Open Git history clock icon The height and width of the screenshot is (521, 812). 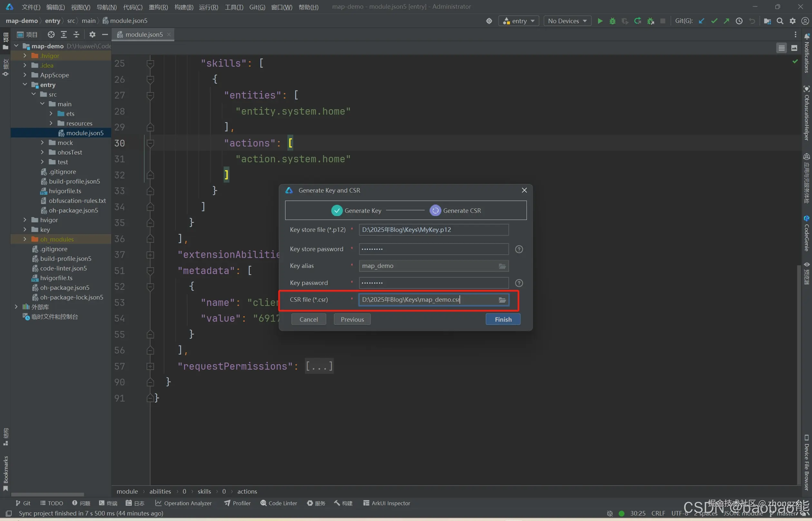click(x=739, y=21)
